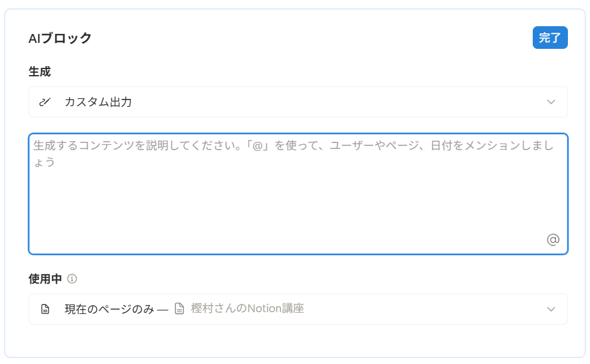590x364 pixels.
Task: Click page icon before 現在のページのみ
Action: (x=45, y=309)
